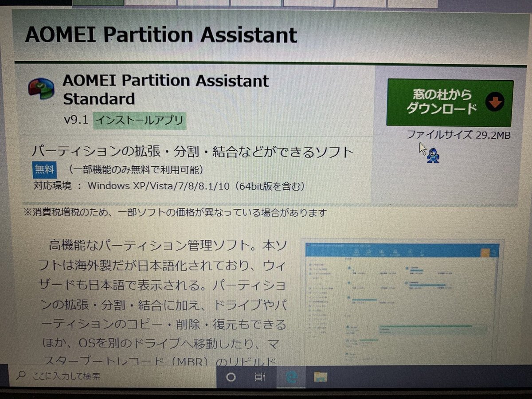The height and width of the screenshot is (399, 532).
Task: Click the 無料 blue badge
Action: (44, 170)
